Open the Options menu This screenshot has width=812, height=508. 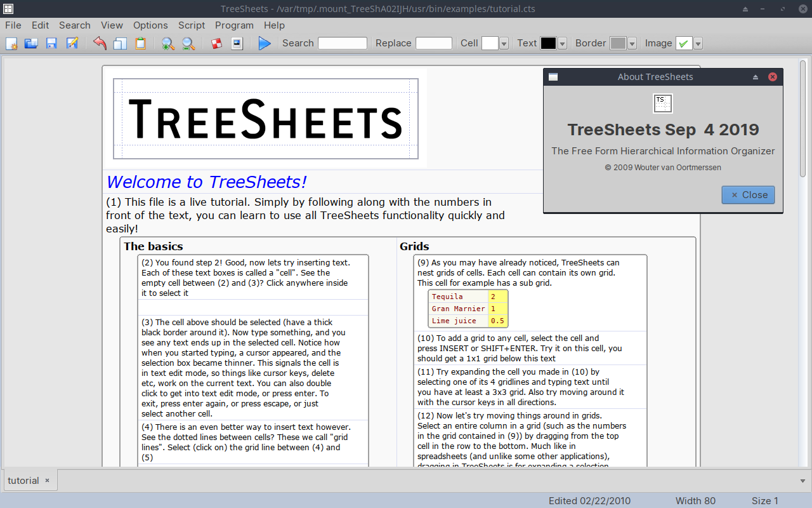(x=150, y=25)
